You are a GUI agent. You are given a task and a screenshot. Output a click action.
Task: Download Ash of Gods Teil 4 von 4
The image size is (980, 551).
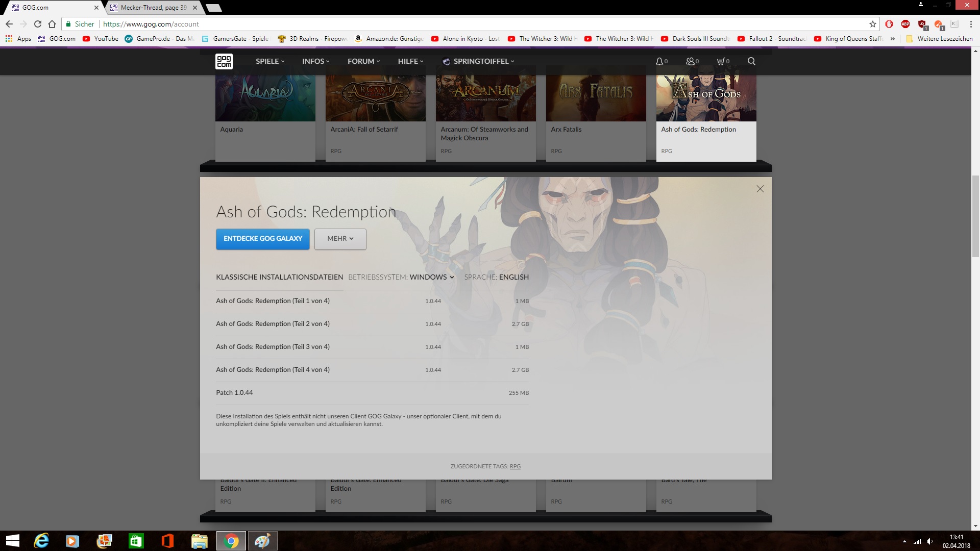[x=372, y=370]
